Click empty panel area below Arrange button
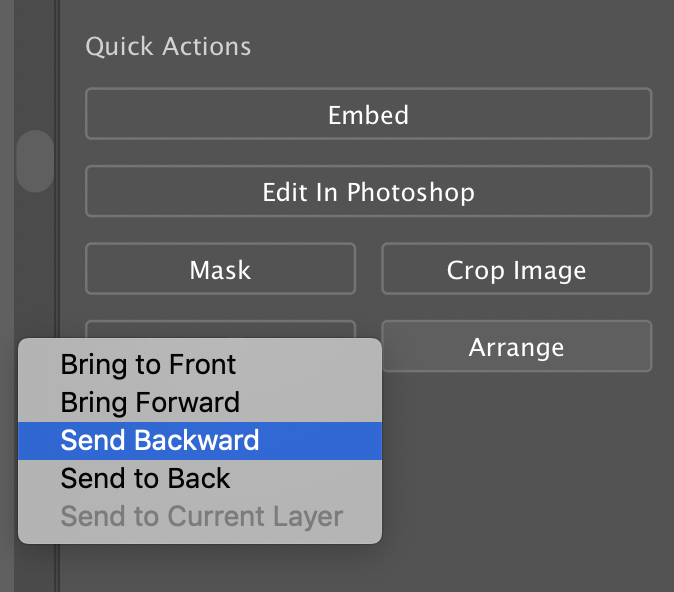Image resolution: width=674 pixels, height=592 pixels. pos(516,450)
